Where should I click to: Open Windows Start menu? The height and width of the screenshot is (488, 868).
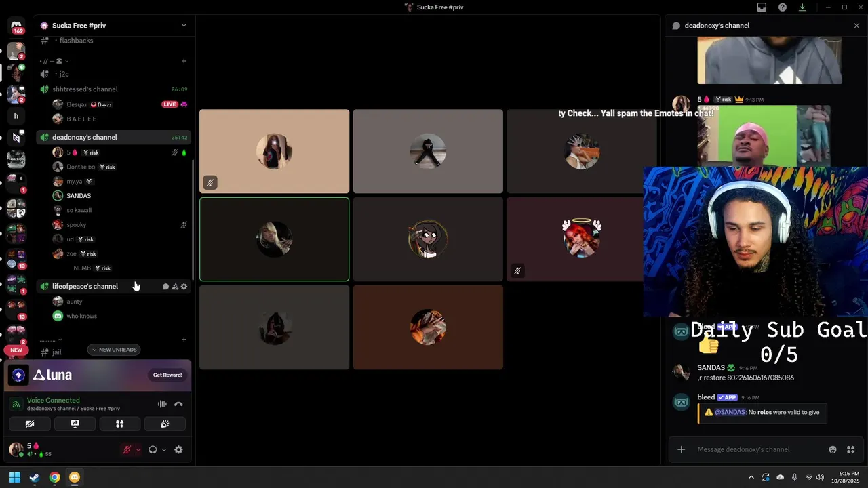[14, 477]
